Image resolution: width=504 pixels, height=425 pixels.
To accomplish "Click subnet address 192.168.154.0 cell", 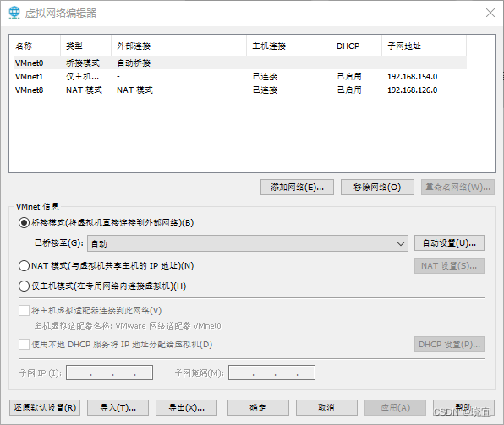I will click(413, 76).
